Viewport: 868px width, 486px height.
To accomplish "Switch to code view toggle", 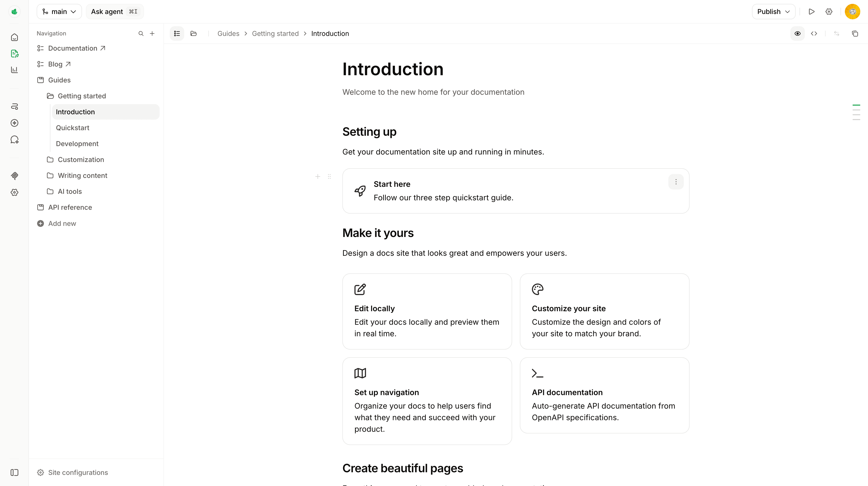I will click(814, 33).
